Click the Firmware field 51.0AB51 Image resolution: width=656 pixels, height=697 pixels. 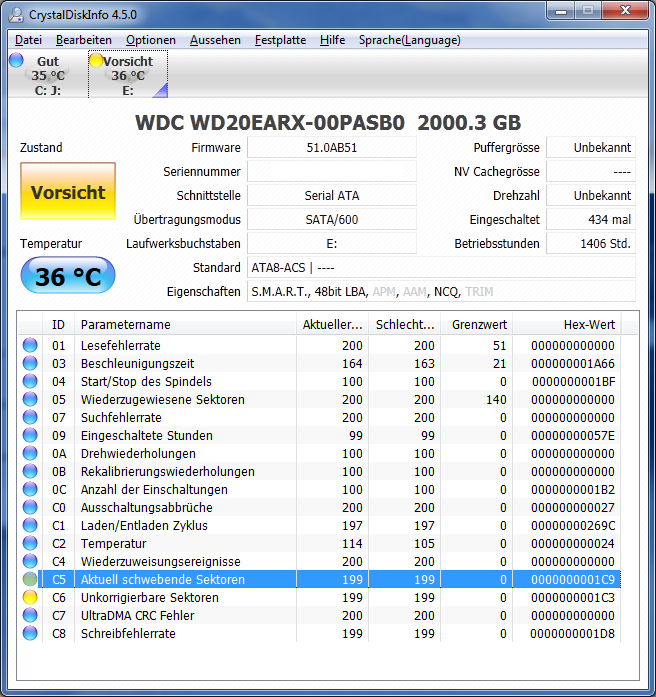(x=332, y=148)
